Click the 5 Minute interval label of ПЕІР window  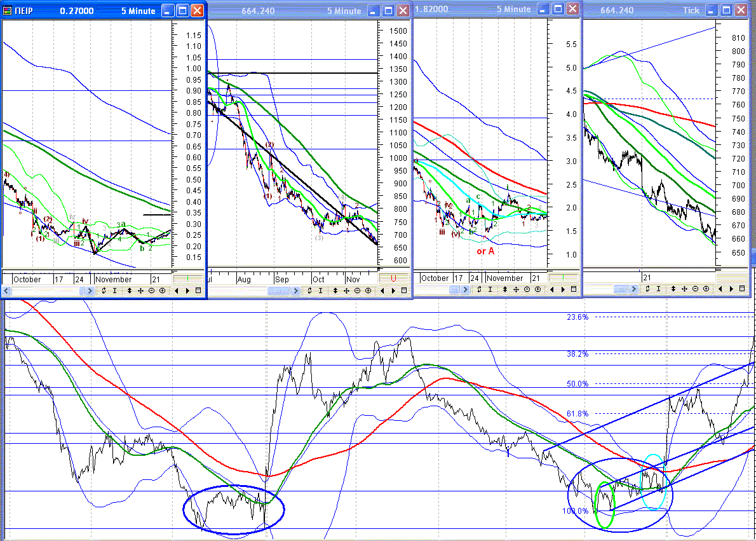coord(138,11)
